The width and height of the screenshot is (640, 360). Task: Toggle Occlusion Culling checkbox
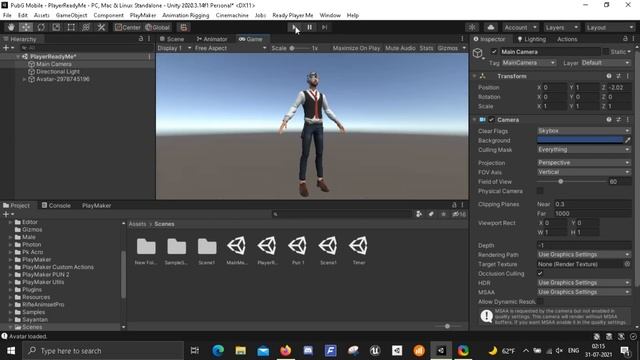tap(540, 273)
